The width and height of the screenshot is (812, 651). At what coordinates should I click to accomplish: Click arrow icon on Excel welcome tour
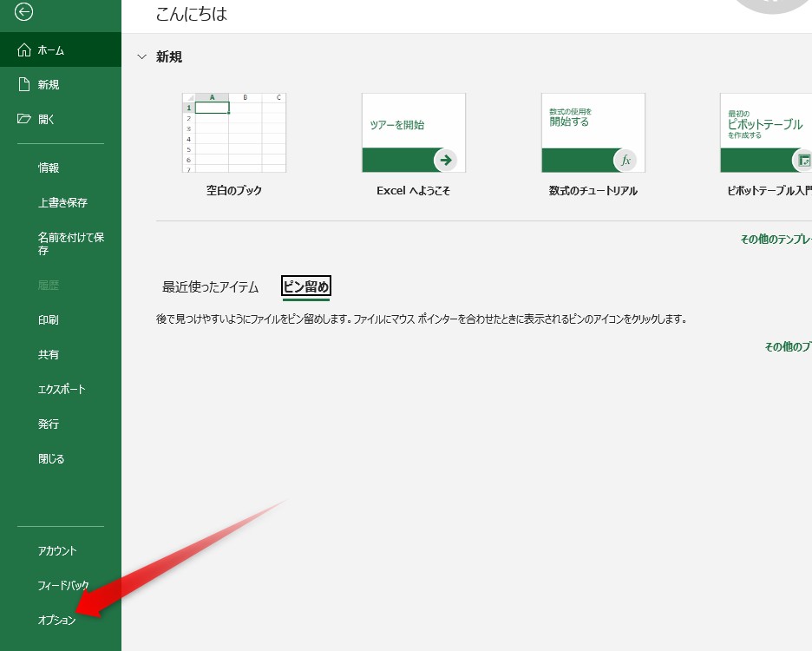point(445,160)
